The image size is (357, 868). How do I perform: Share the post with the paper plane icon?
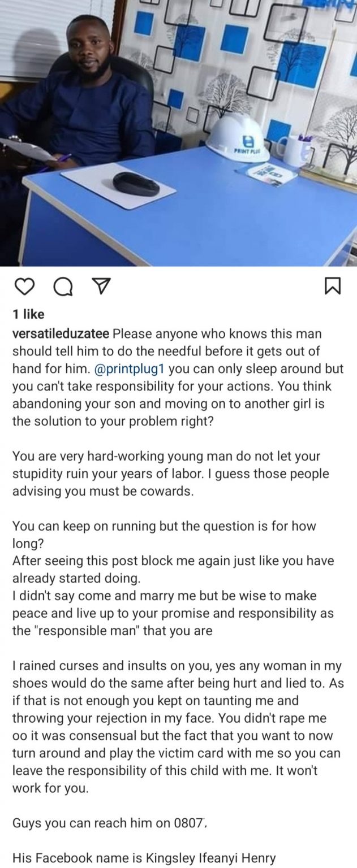pyautogui.click(x=100, y=287)
